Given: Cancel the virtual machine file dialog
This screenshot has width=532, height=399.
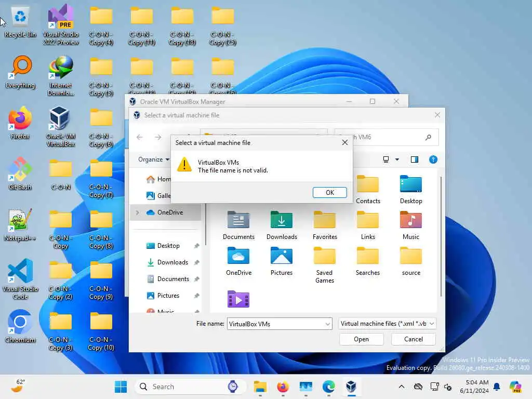Looking at the screenshot, I should tap(413, 339).
